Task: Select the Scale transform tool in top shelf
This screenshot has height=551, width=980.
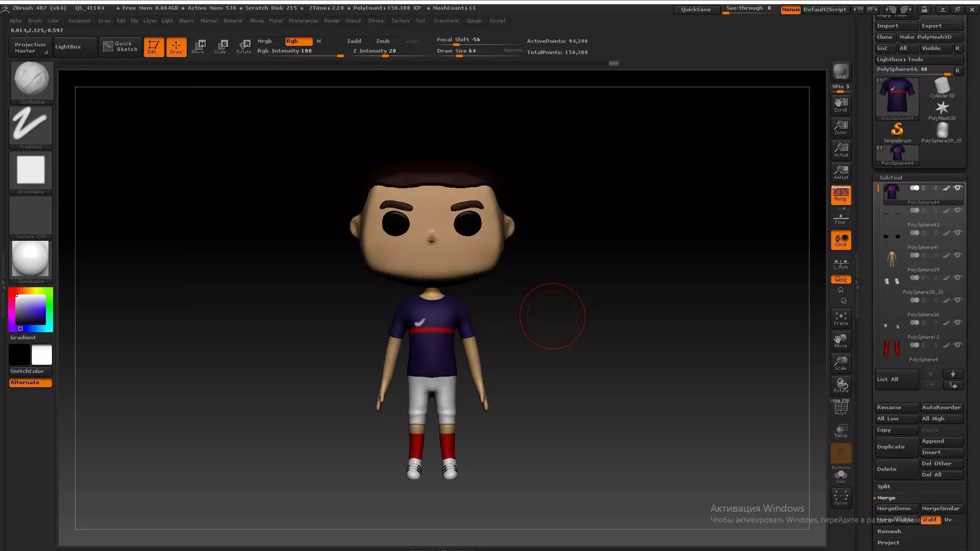Action: tap(220, 47)
